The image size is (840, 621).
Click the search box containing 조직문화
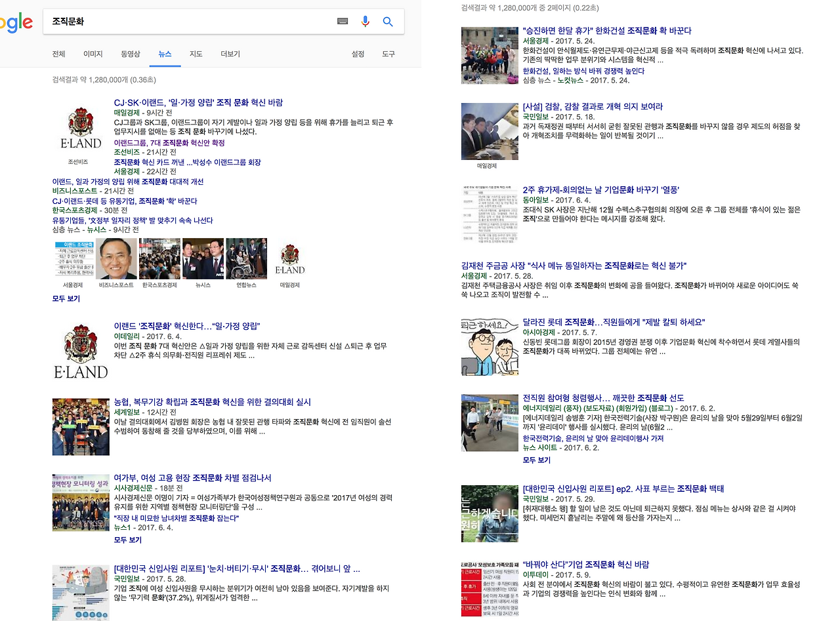point(224,22)
